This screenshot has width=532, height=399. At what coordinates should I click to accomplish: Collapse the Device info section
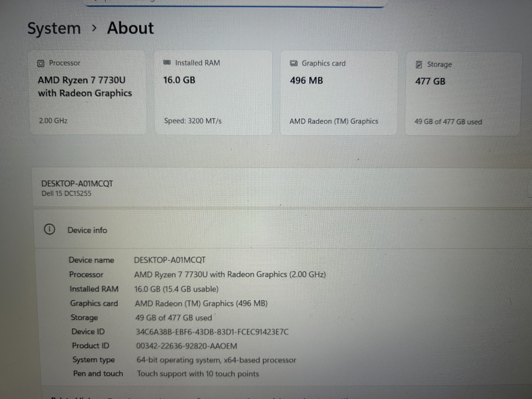283,229
